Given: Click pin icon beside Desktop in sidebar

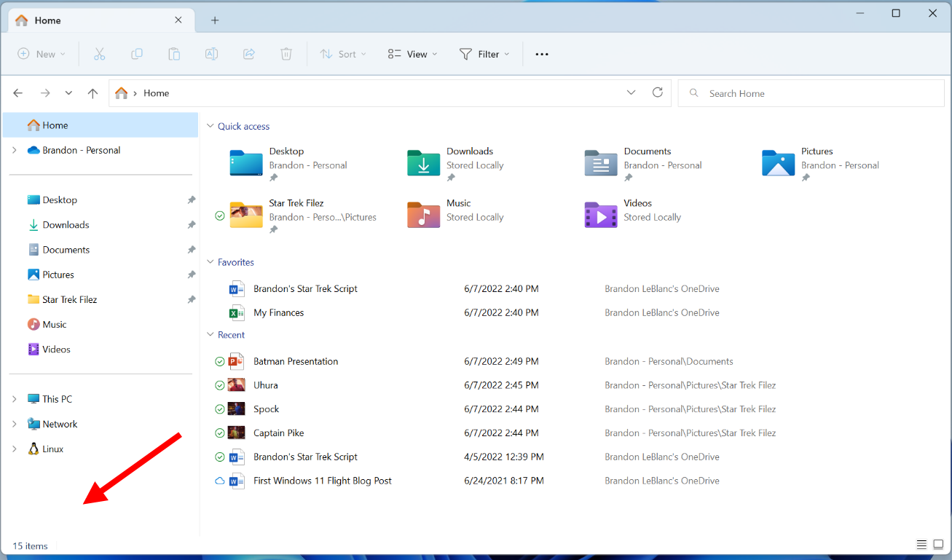Looking at the screenshot, I should 191,200.
